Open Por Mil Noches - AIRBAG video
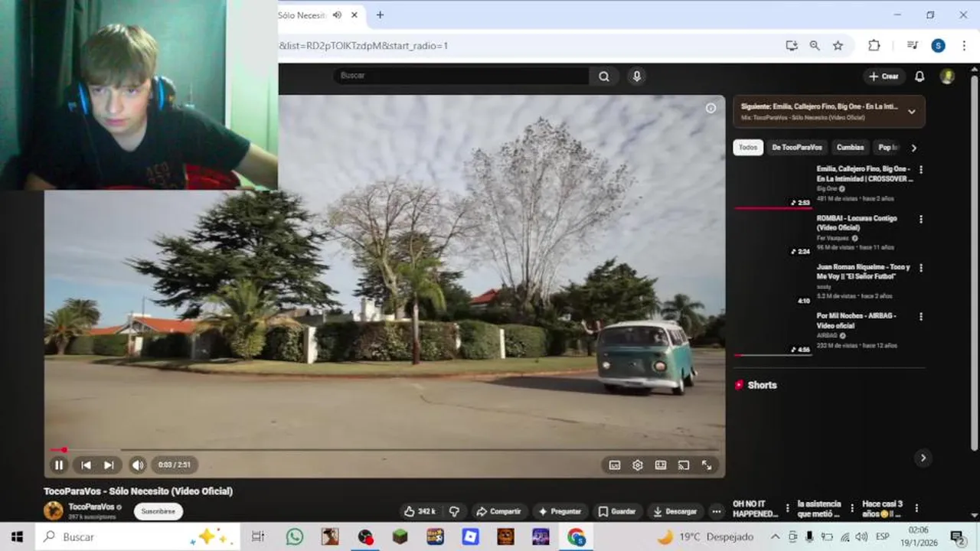Screen dimensions: 980x551 click(x=856, y=320)
